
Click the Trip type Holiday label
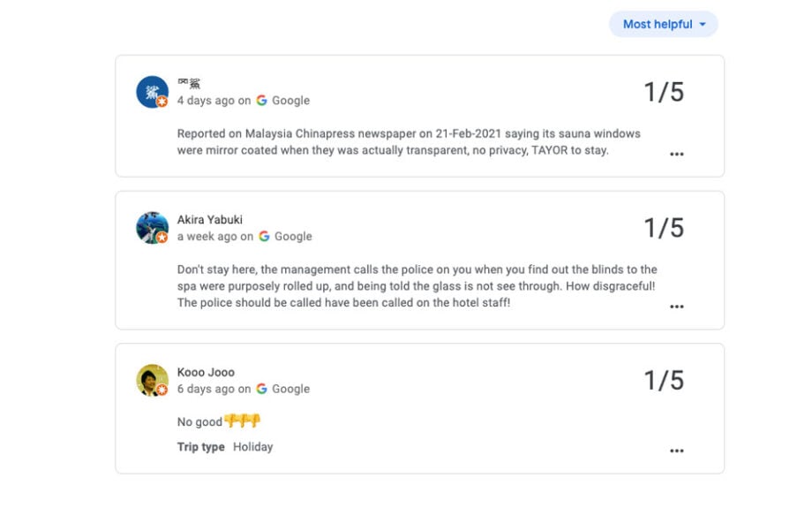click(x=225, y=447)
